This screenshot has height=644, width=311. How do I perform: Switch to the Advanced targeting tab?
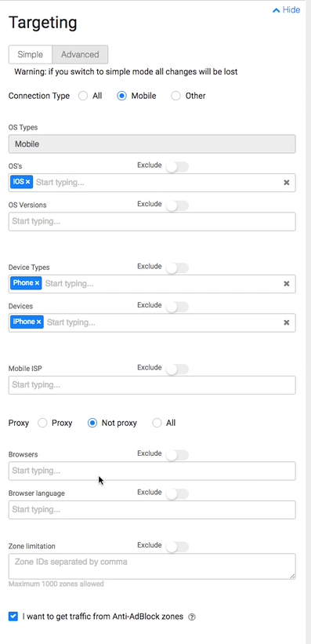80,55
